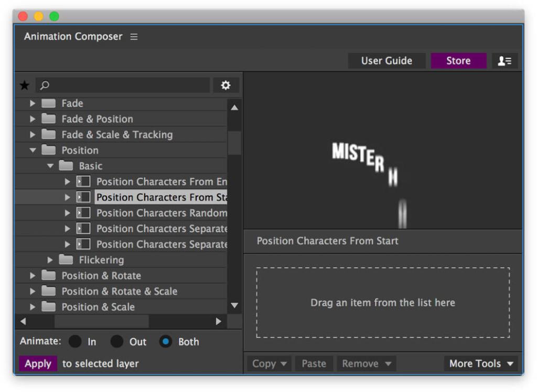The image size is (537, 392).
Task: Expand the Position & Scale folder
Action: pyautogui.click(x=33, y=307)
